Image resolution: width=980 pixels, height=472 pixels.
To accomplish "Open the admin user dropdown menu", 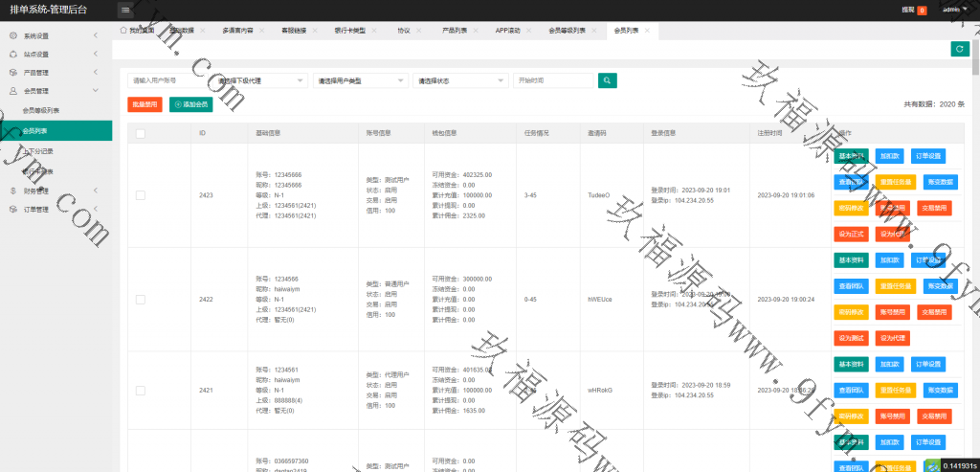I will pos(953,10).
